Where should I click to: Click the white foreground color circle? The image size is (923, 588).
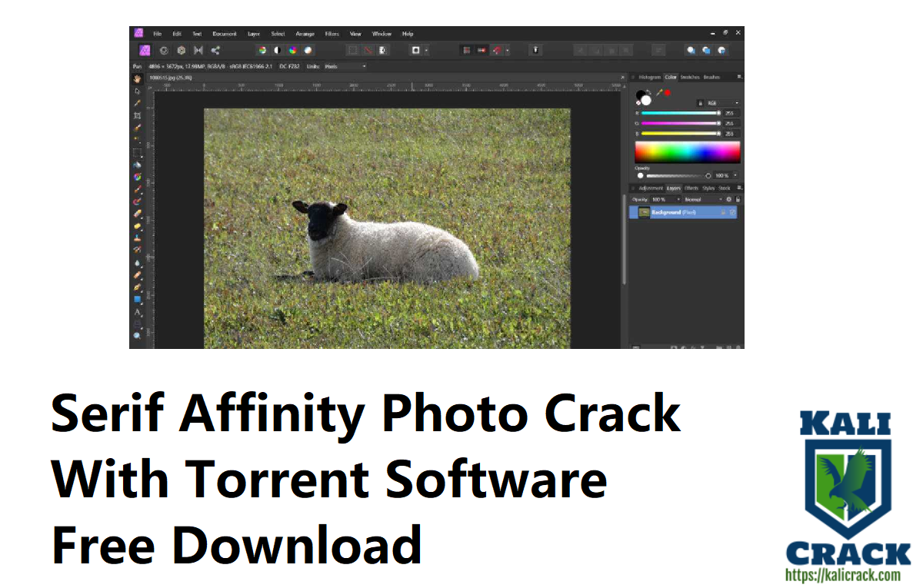[646, 100]
